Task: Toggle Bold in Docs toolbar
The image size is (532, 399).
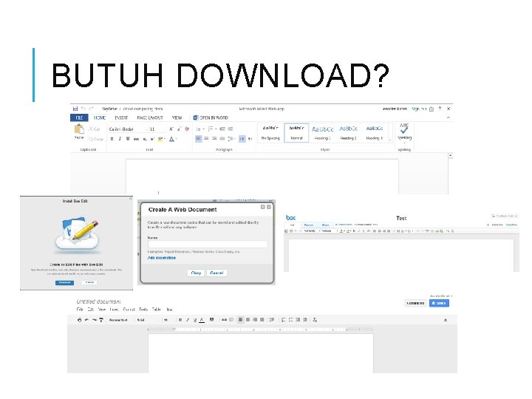Action: [180, 320]
